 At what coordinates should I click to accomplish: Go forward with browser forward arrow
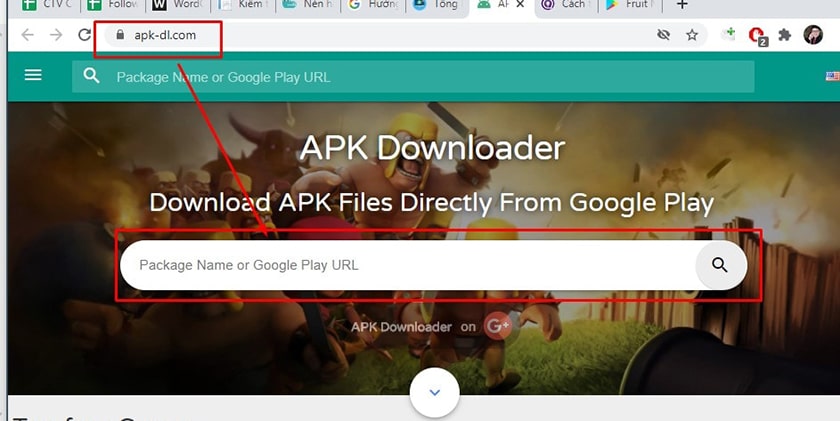(x=56, y=35)
